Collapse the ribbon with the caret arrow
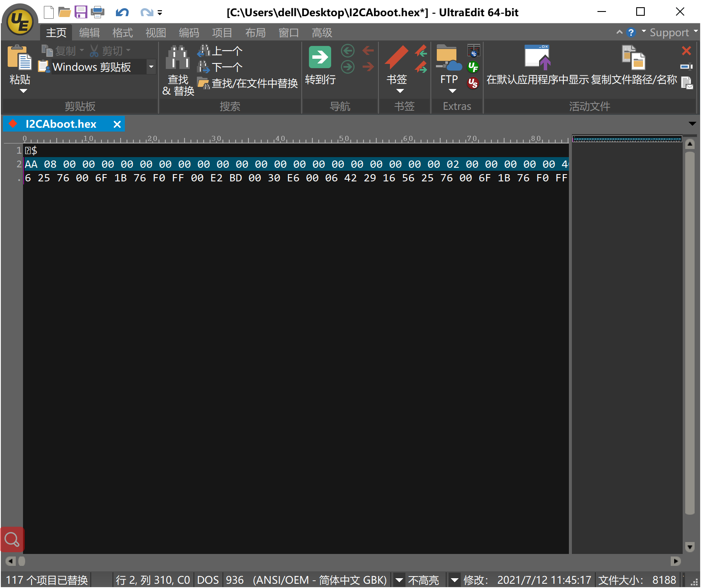Viewport: 701px width, 588px height. pyautogui.click(x=620, y=32)
